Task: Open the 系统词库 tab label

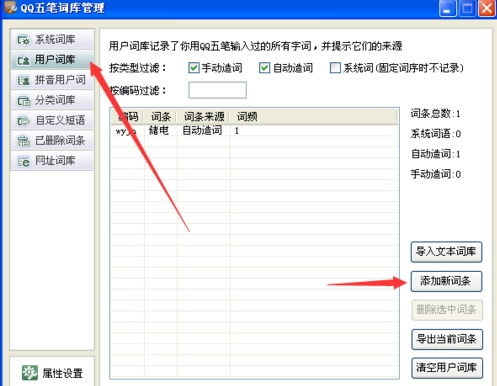Action: 55,39
